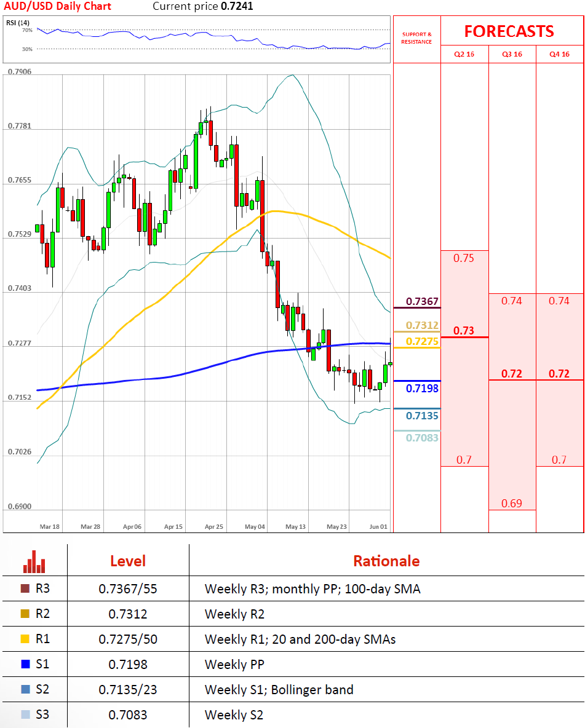This screenshot has height=728, width=585.
Task: Click the R2 row label
Action: pyautogui.click(x=42, y=614)
